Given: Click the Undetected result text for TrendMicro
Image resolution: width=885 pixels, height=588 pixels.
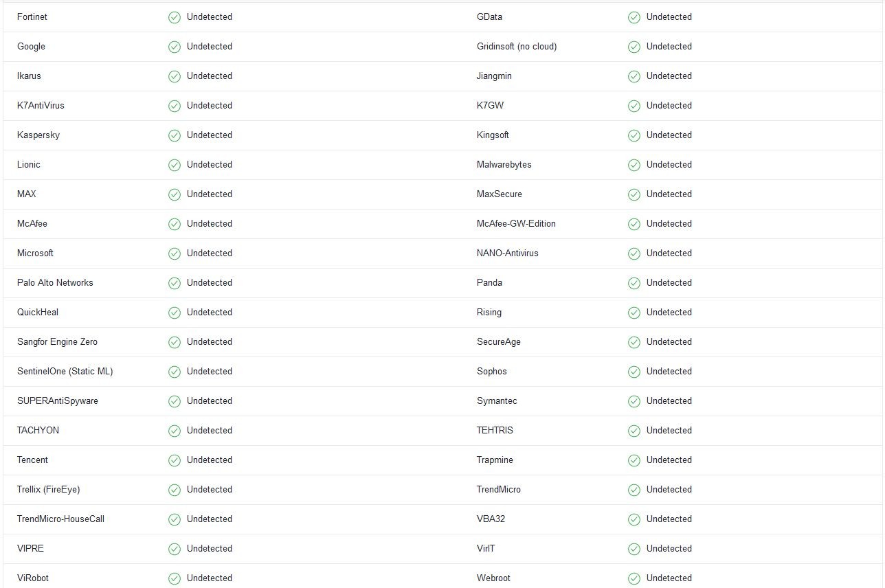Looking at the screenshot, I should click(669, 490).
